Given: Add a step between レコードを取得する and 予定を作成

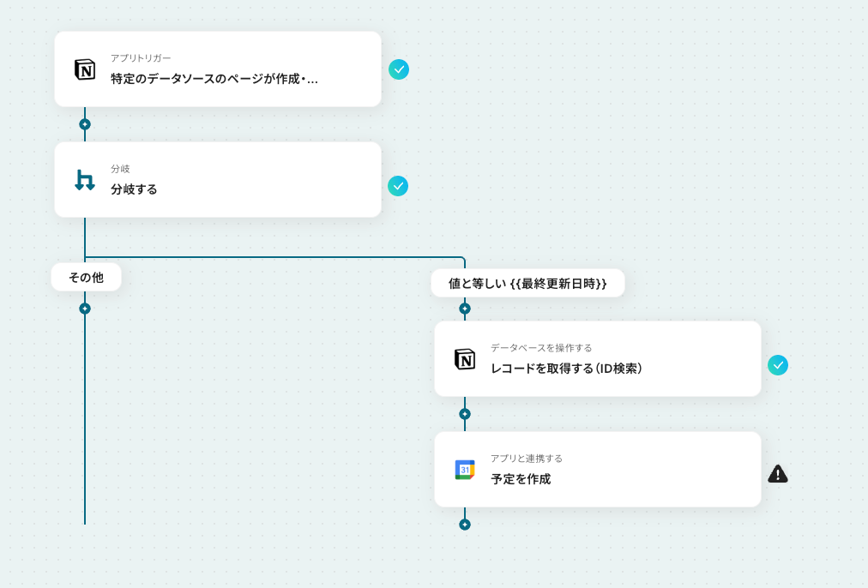Looking at the screenshot, I should (x=465, y=414).
